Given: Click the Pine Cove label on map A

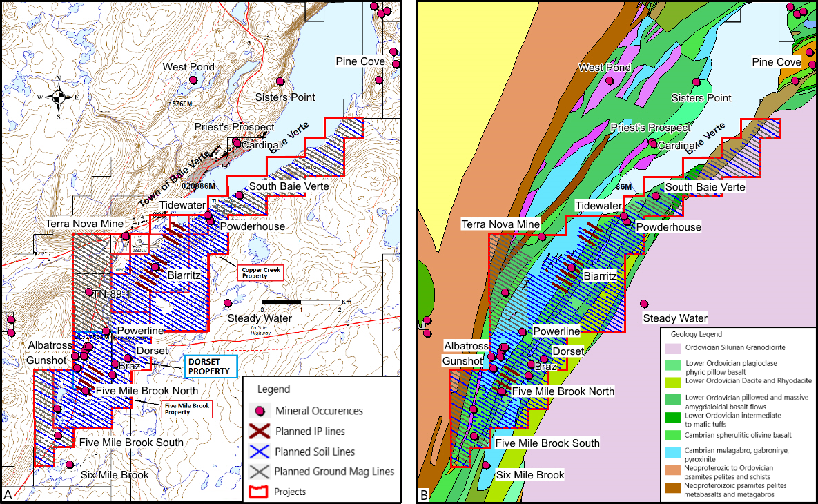Looking at the screenshot, I should [x=360, y=61].
